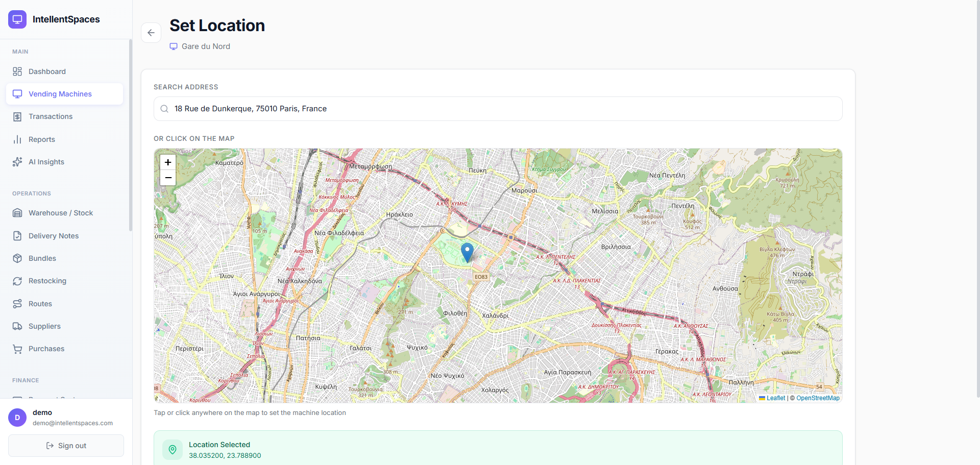Click the demo user avatar
This screenshot has height=465, width=980.
17,418
